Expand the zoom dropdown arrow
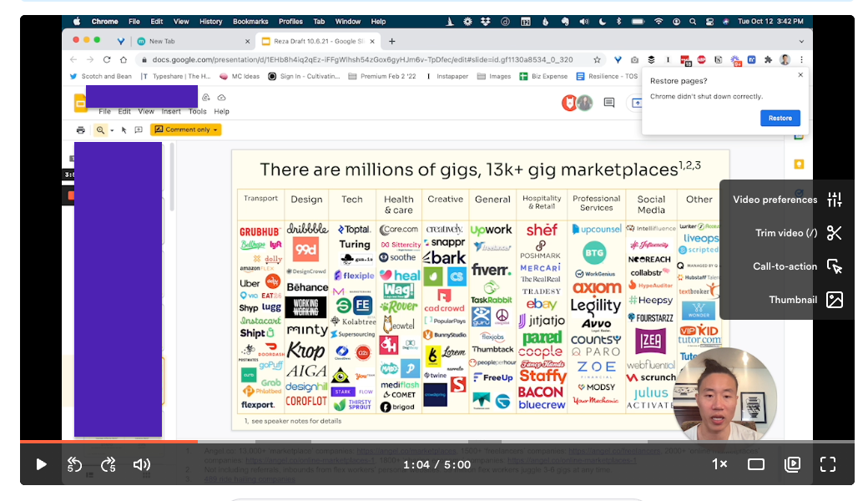 [112, 130]
